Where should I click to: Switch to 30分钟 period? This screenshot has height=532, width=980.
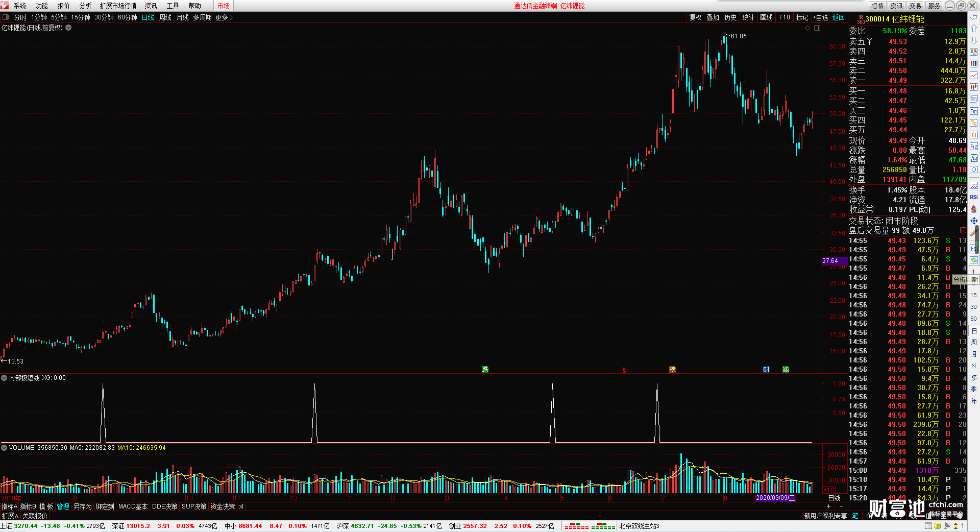(104, 17)
